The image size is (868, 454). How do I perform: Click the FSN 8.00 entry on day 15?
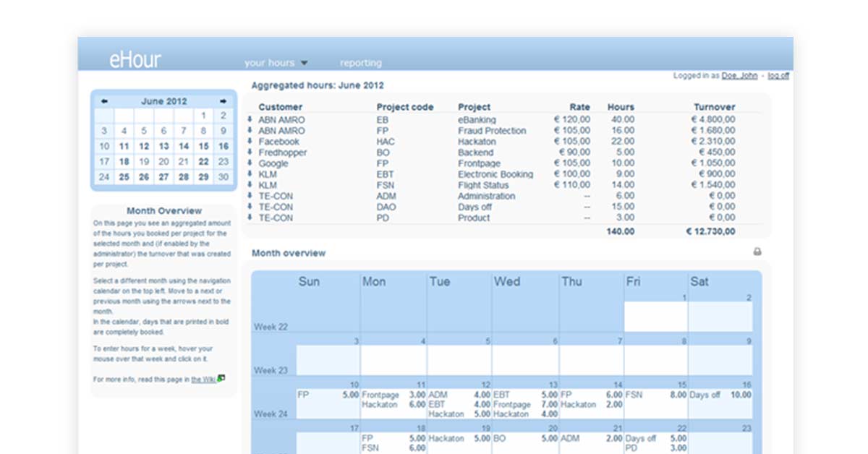656,395
